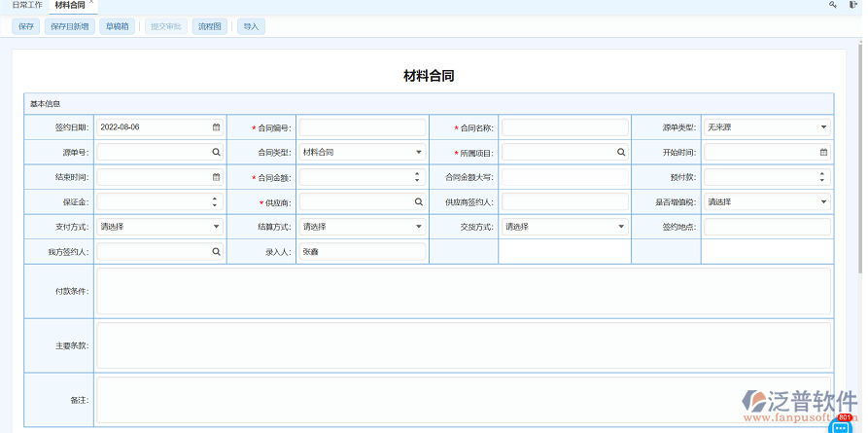Select the 材料合同 tab

70,5
